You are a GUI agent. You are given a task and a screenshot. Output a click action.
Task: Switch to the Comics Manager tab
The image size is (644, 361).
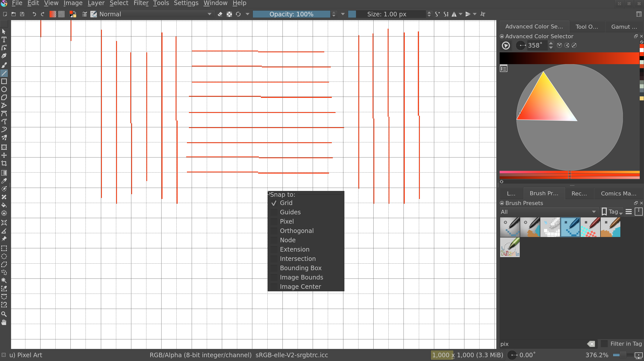(x=619, y=193)
